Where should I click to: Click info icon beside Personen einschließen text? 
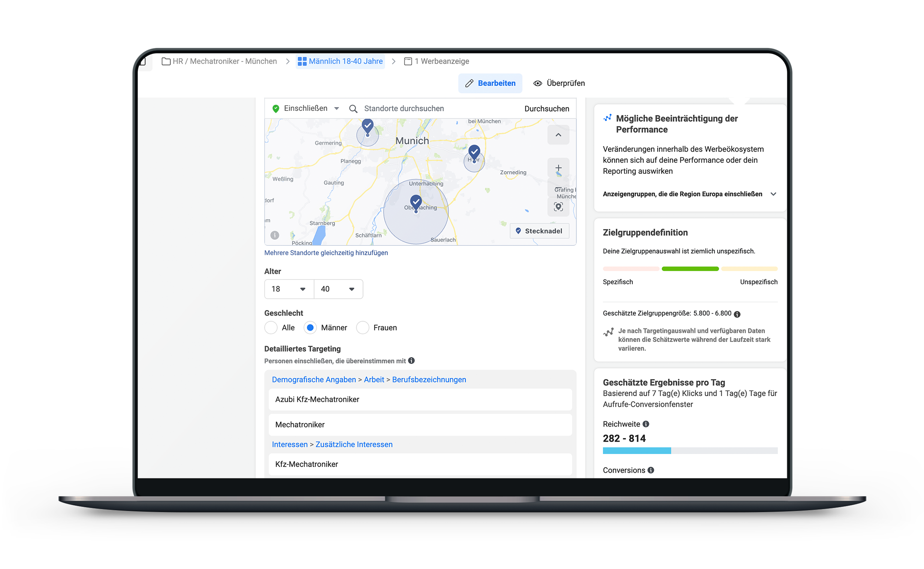pyautogui.click(x=411, y=360)
